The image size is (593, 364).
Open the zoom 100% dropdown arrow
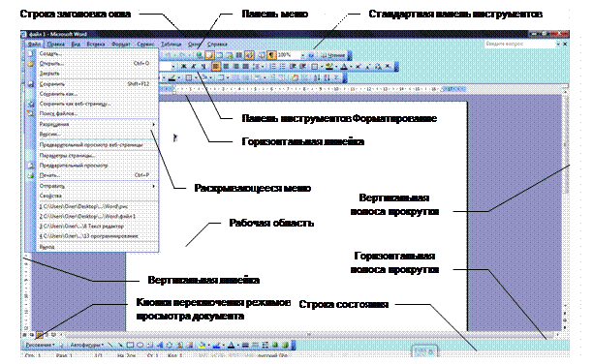coord(303,55)
